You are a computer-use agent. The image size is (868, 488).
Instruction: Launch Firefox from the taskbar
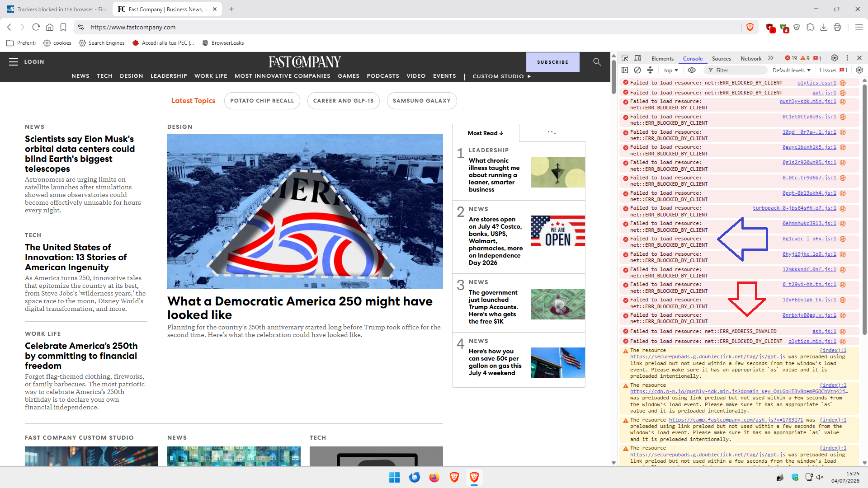pyautogui.click(x=434, y=477)
